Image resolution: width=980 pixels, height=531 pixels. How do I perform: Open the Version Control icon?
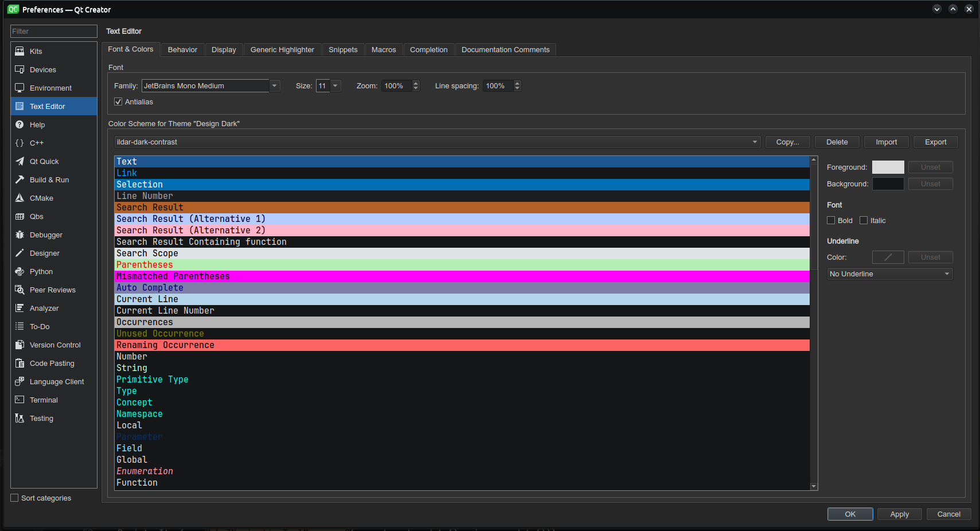click(19, 345)
